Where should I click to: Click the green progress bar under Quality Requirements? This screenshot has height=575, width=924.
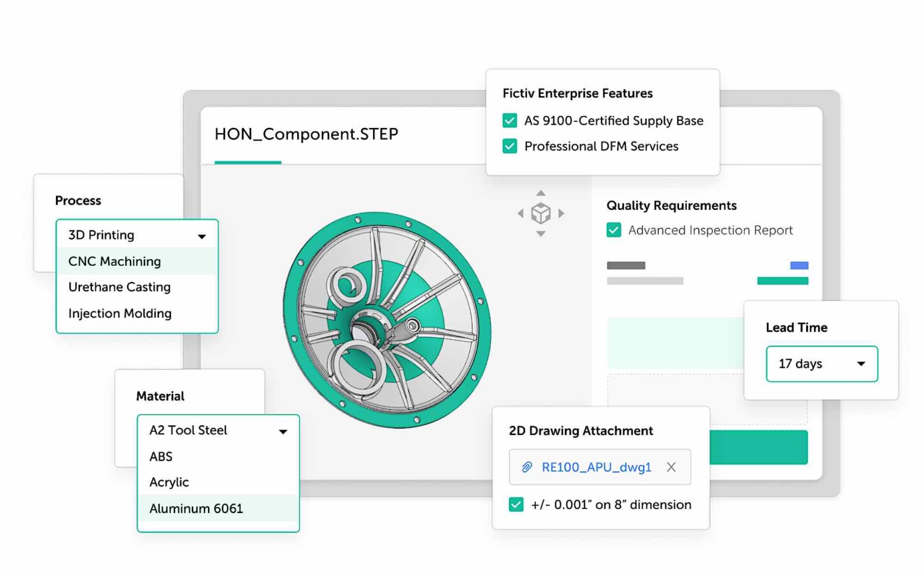click(783, 280)
